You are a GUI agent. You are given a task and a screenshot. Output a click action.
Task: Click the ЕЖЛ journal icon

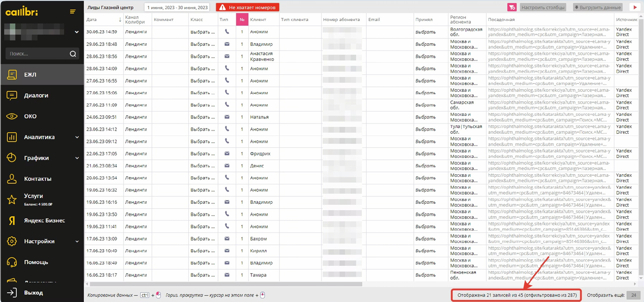click(x=12, y=74)
